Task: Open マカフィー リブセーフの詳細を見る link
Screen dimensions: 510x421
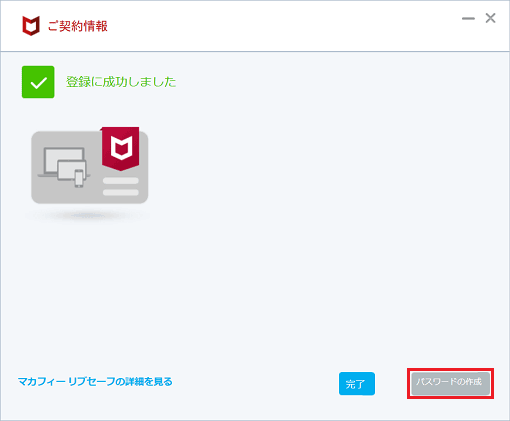Action: click(95, 381)
